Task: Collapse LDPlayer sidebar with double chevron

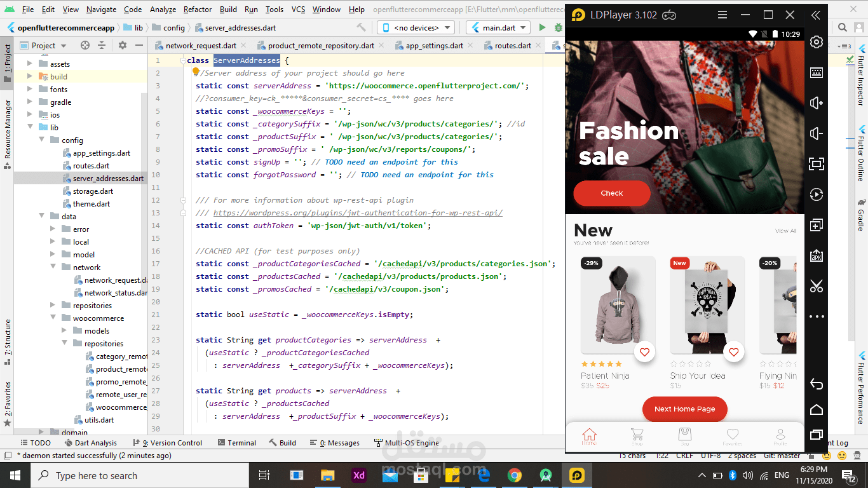Action: (x=816, y=15)
